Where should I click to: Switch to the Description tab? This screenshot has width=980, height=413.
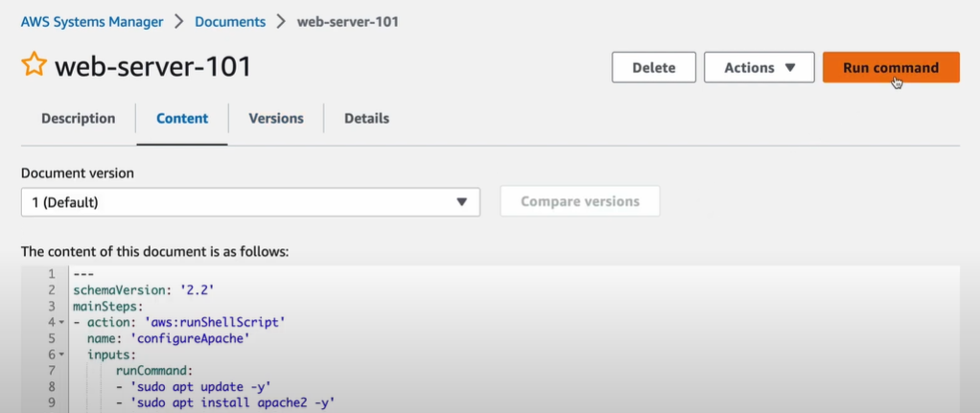tap(78, 118)
